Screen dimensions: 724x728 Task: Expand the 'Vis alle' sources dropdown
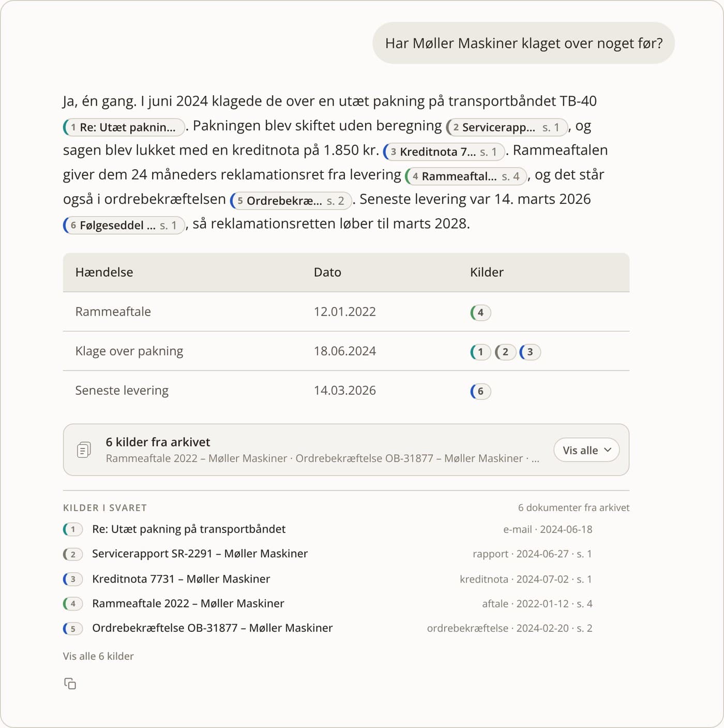(x=586, y=450)
